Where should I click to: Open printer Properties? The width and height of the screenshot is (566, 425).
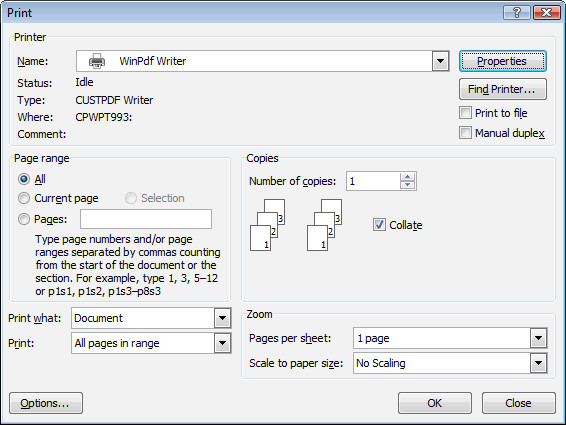(x=503, y=61)
